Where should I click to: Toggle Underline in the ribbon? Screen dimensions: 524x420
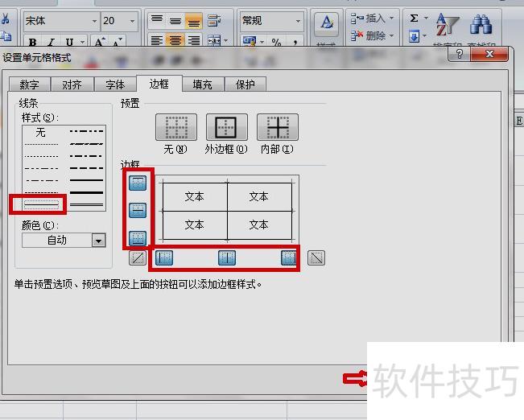click(x=69, y=42)
